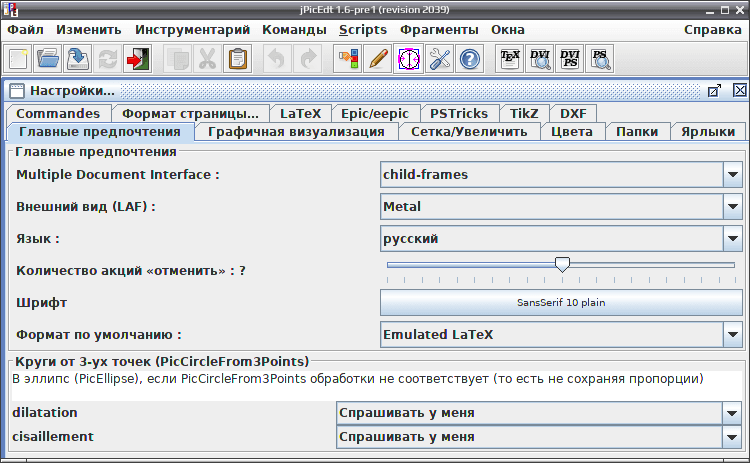Click the SansSerif 10 plain font button
The width and height of the screenshot is (750, 463).
pyautogui.click(x=561, y=302)
